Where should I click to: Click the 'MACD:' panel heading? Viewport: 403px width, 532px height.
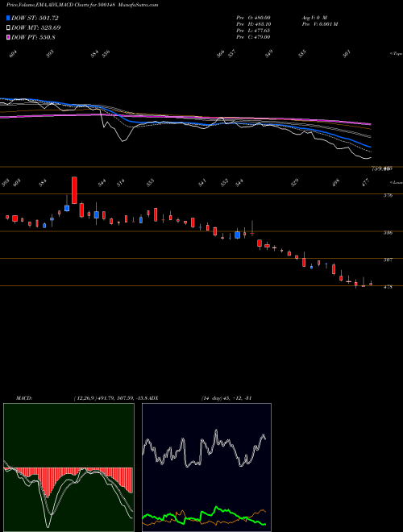pyautogui.click(x=24, y=398)
